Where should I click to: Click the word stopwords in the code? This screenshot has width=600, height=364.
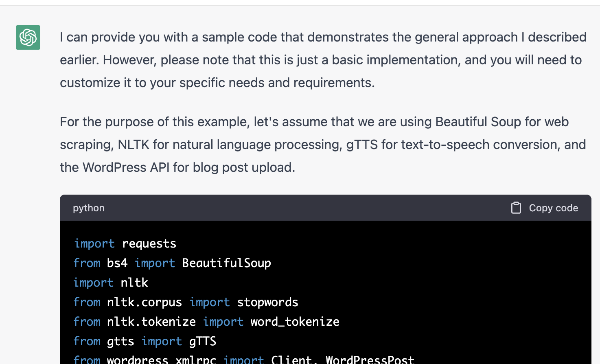point(268,302)
